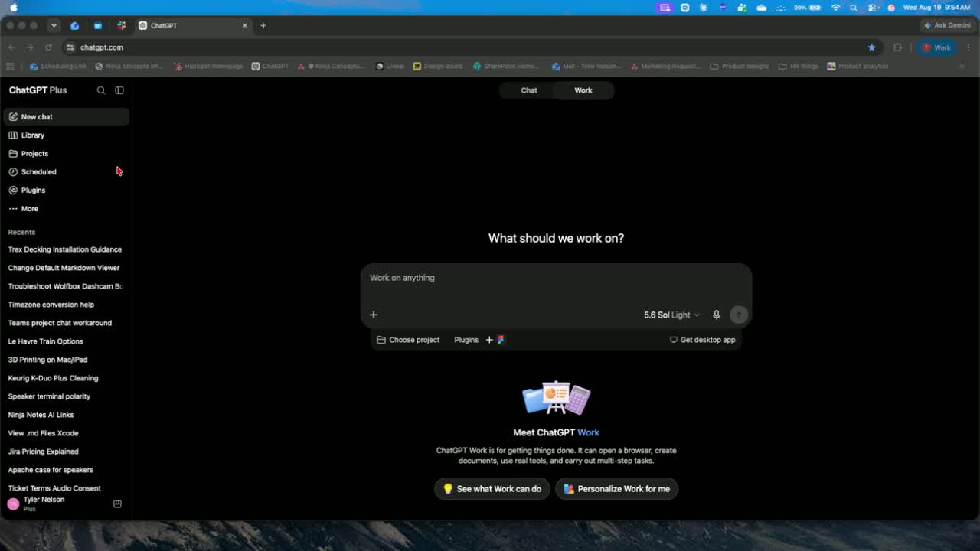This screenshot has width=980, height=551.
Task: Click Personalize Work for me button
Action: point(616,489)
